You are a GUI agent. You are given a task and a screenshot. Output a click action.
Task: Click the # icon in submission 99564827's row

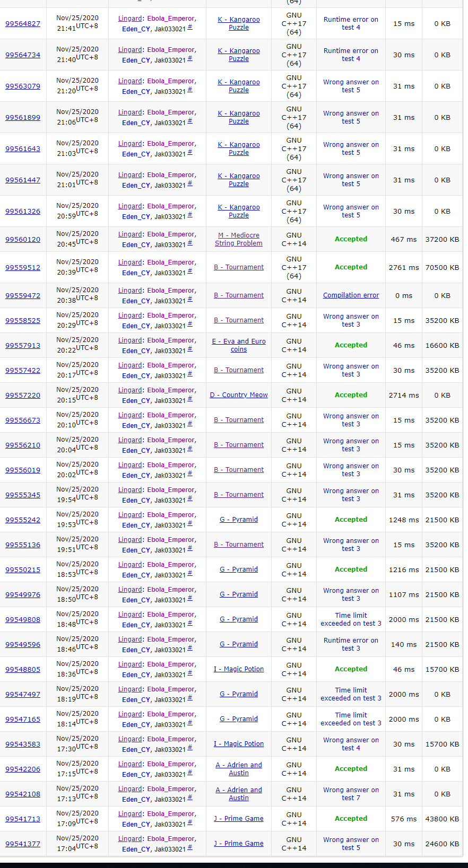pos(190,28)
